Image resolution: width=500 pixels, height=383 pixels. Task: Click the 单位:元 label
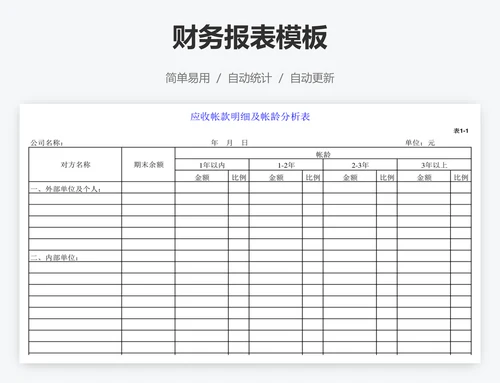tap(420, 143)
